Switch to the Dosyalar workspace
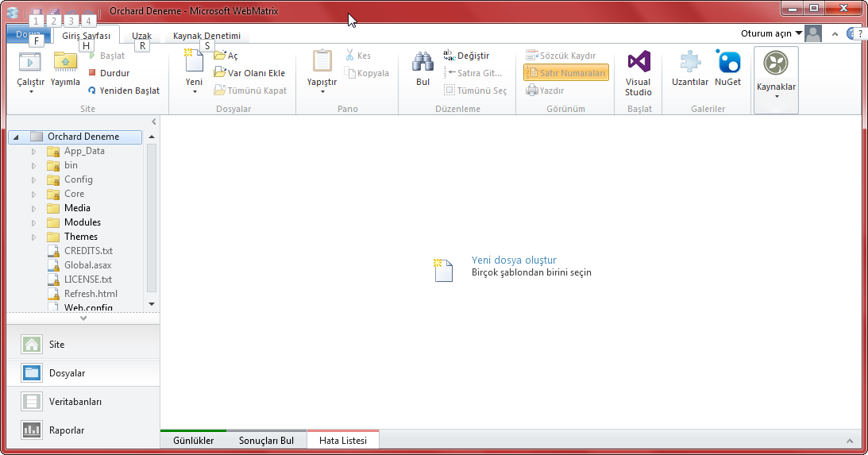 pyautogui.click(x=67, y=373)
